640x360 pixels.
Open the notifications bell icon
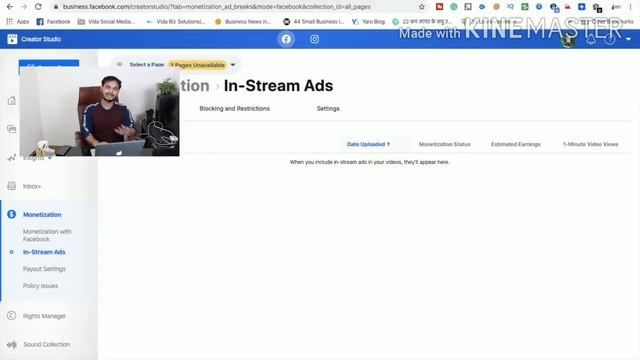pos(591,40)
